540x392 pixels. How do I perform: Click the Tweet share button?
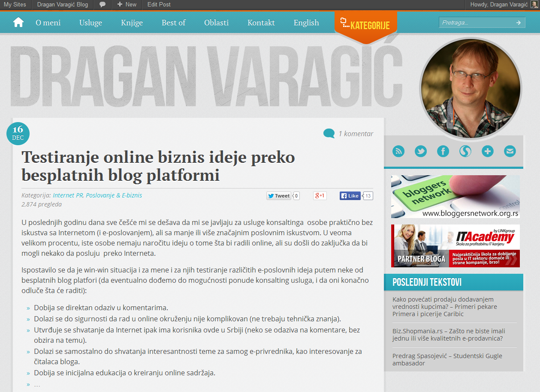click(279, 196)
